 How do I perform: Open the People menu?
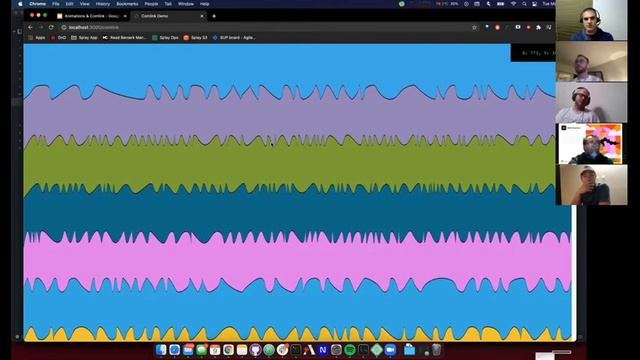click(x=151, y=4)
